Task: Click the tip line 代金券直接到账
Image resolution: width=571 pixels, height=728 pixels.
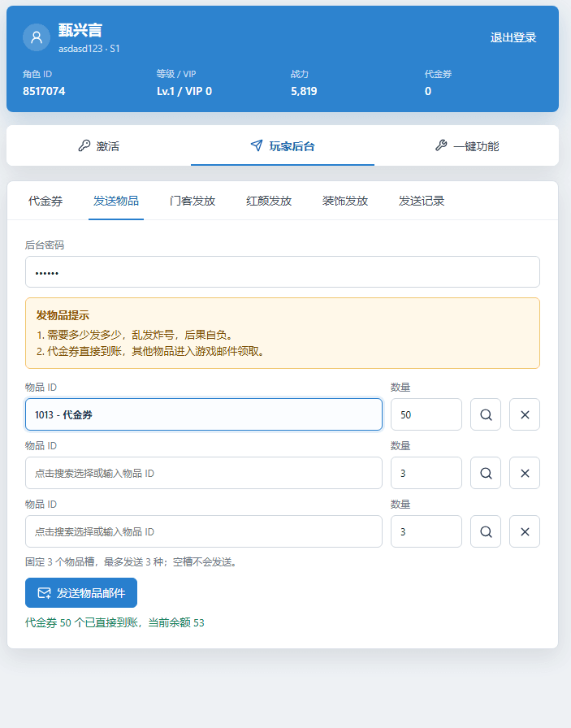Action: (x=151, y=352)
